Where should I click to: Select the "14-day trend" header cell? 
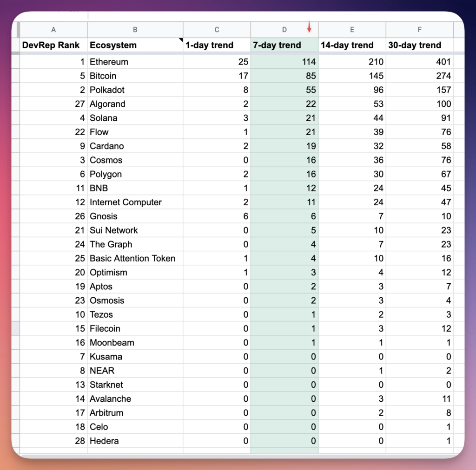click(352, 45)
